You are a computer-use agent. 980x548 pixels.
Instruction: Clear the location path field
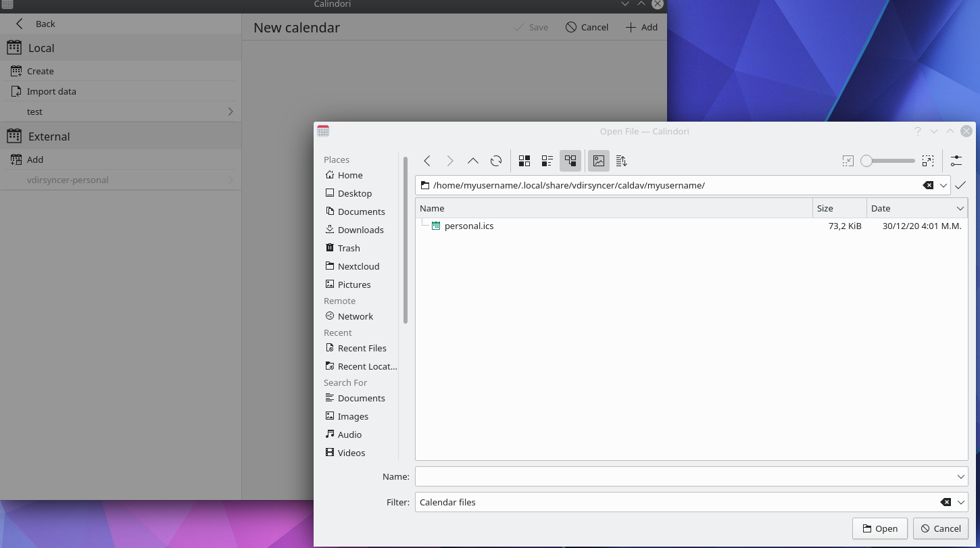click(x=929, y=185)
